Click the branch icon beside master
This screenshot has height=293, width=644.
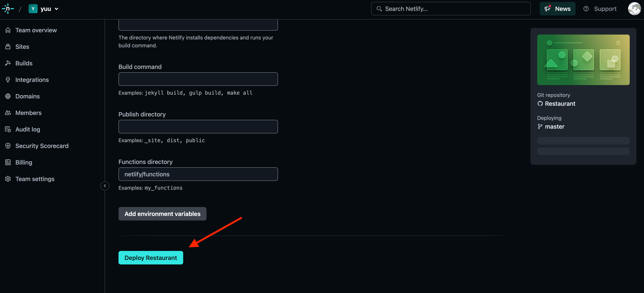pyautogui.click(x=540, y=127)
